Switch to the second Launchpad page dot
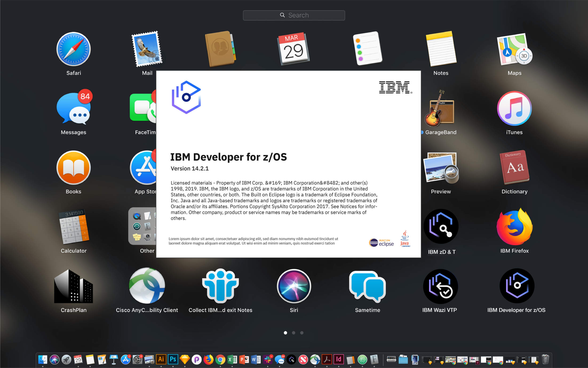The height and width of the screenshot is (368, 588). (293, 333)
